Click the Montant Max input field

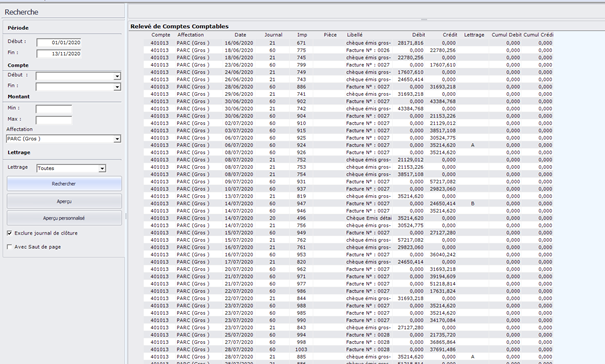click(x=54, y=120)
